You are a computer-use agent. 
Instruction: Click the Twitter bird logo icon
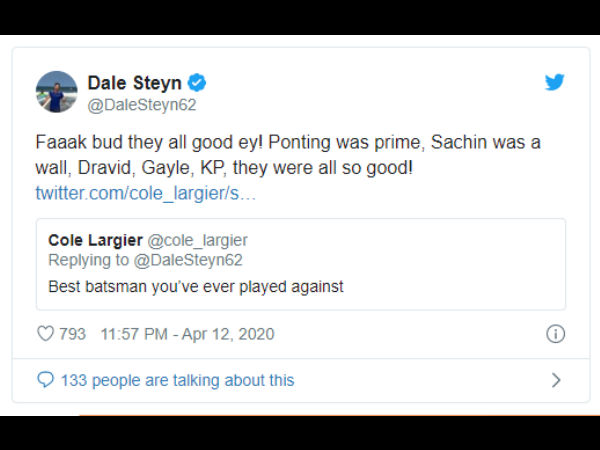pyautogui.click(x=554, y=82)
